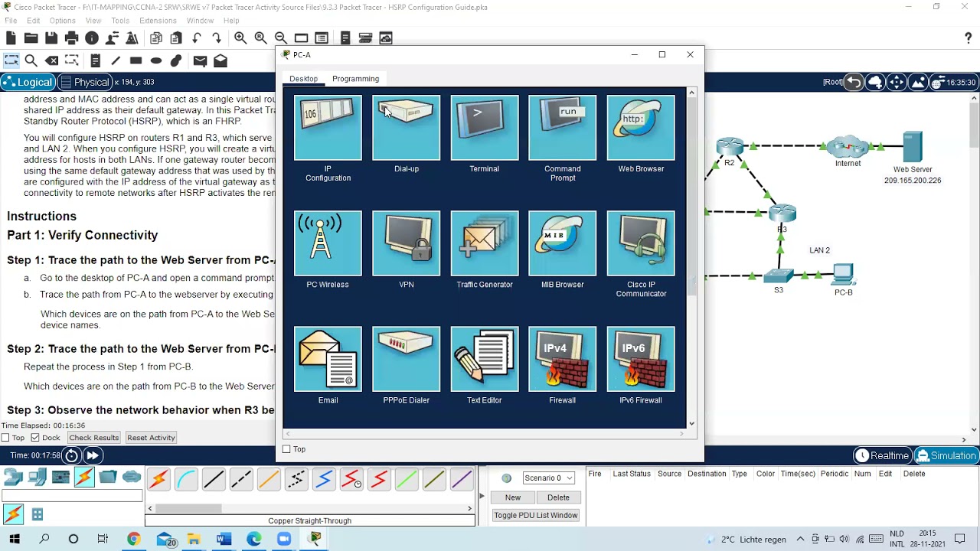Open the IPv4 Firewall app

point(562,359)
